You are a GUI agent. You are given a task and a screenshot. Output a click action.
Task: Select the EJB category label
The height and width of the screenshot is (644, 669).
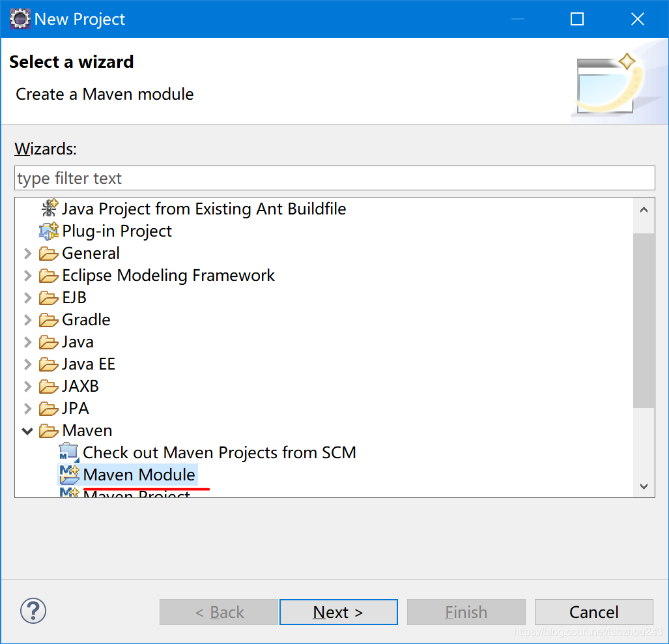[74, 298]
